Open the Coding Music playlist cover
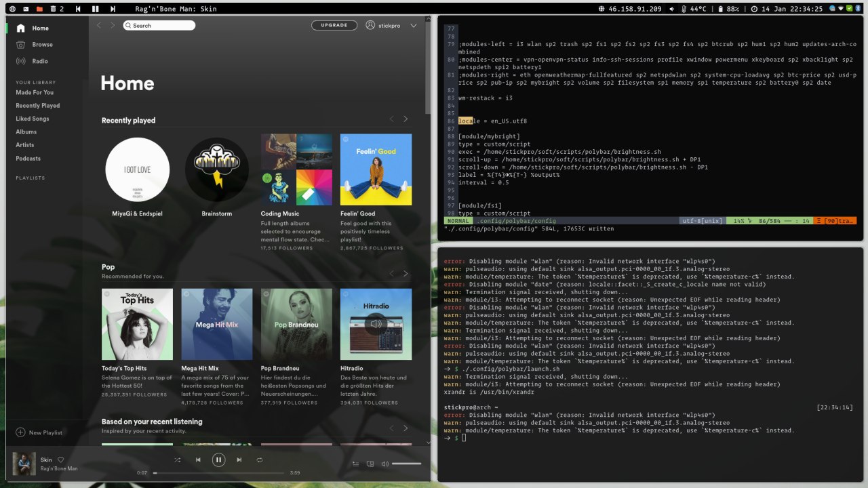Image resolution: width=868 pixels, height=488 pixels. click(x=296, y=169)
